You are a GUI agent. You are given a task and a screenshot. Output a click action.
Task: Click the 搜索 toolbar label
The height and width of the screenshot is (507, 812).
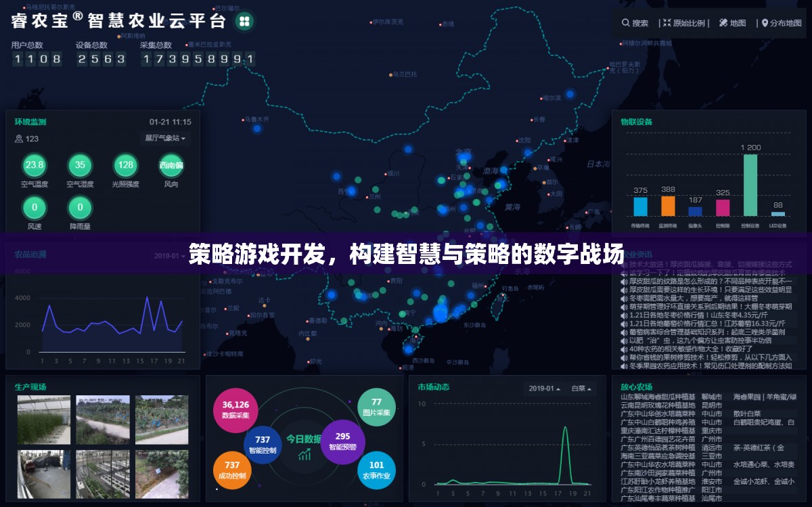(640, 23)
